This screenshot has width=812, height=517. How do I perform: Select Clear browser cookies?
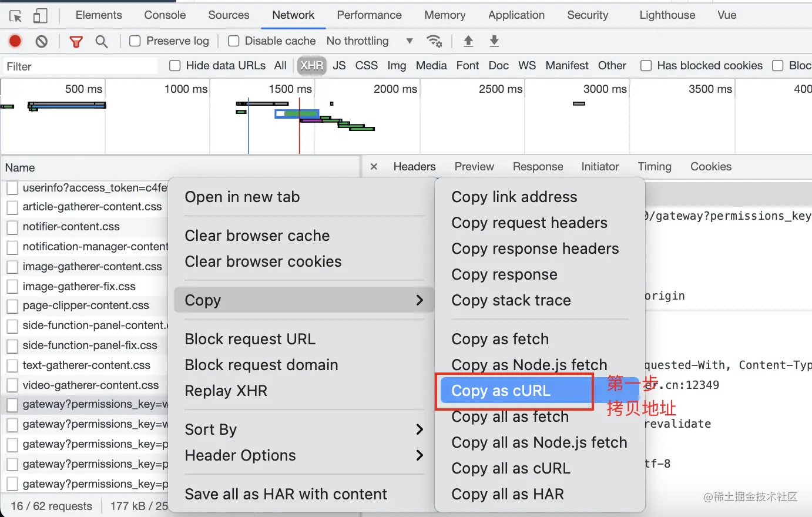(263, 261)
